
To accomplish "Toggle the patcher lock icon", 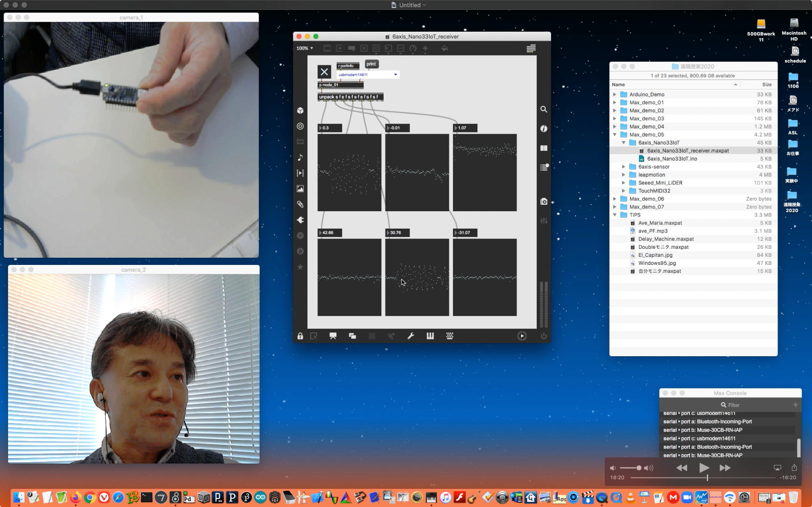I will 300,336.
